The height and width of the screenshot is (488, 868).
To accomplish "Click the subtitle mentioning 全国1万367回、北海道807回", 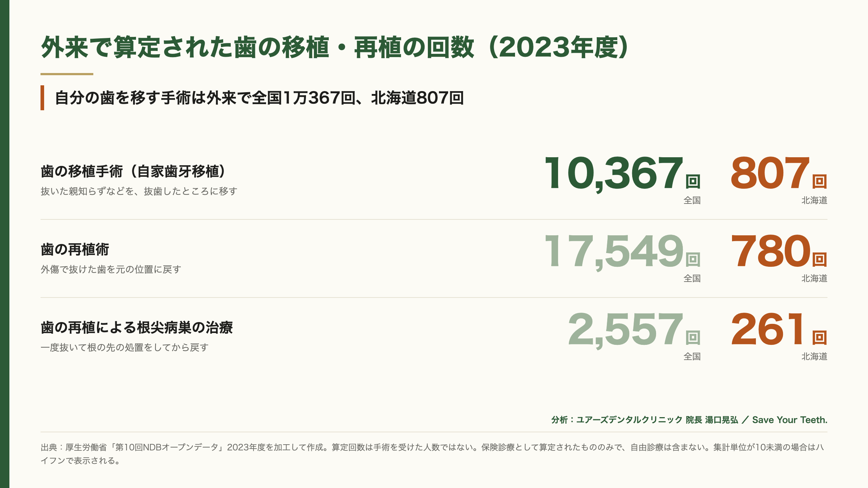I will (x=259, y=98).
